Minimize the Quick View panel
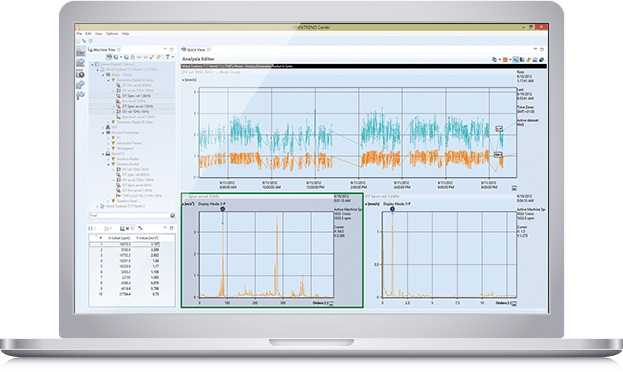Screen dimensions: 623x372 535,49
